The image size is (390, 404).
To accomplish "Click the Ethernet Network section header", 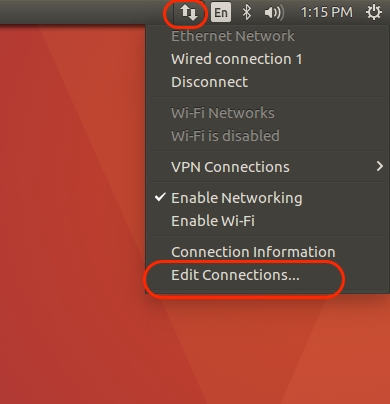I will (233, 36).
